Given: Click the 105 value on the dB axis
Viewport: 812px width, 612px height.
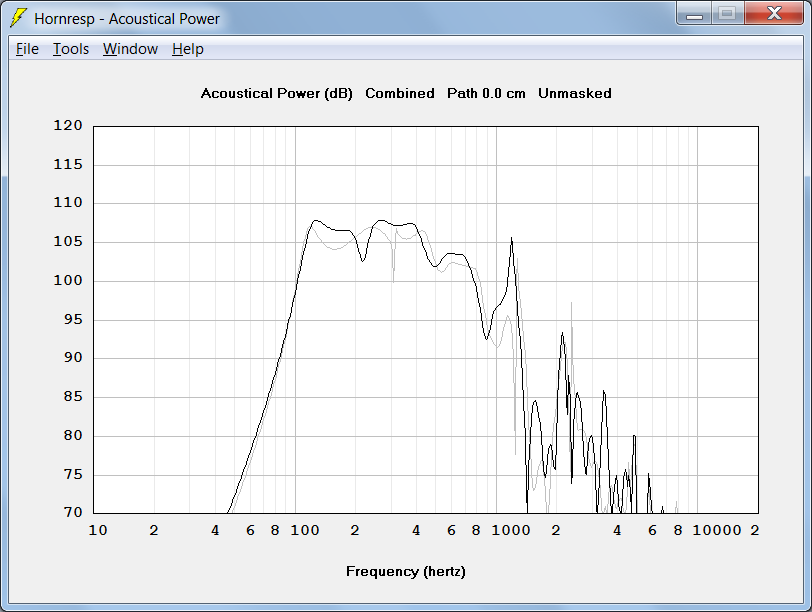Looking at the screenshot, I should (68, 241).
